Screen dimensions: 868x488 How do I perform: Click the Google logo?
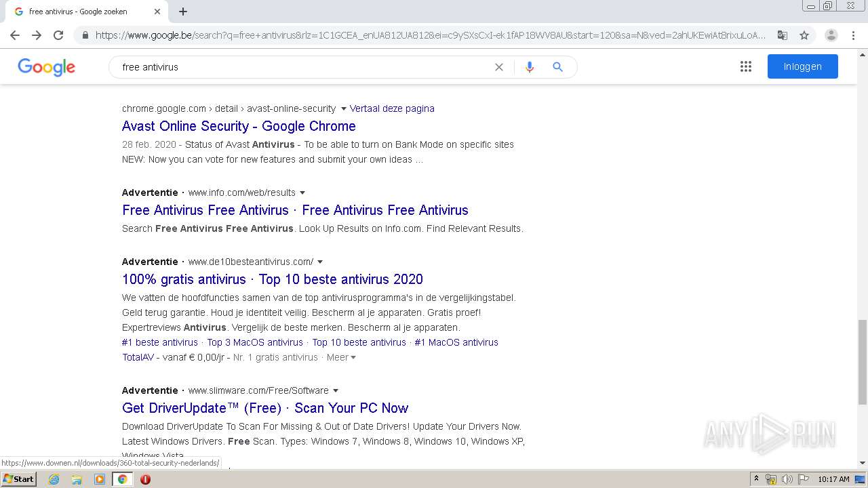46,67
